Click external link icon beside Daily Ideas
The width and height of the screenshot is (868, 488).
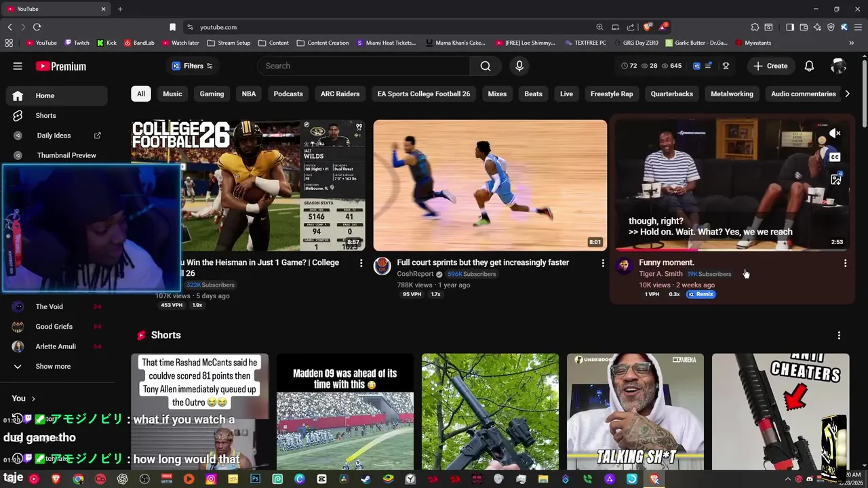[x=97, y=136]
